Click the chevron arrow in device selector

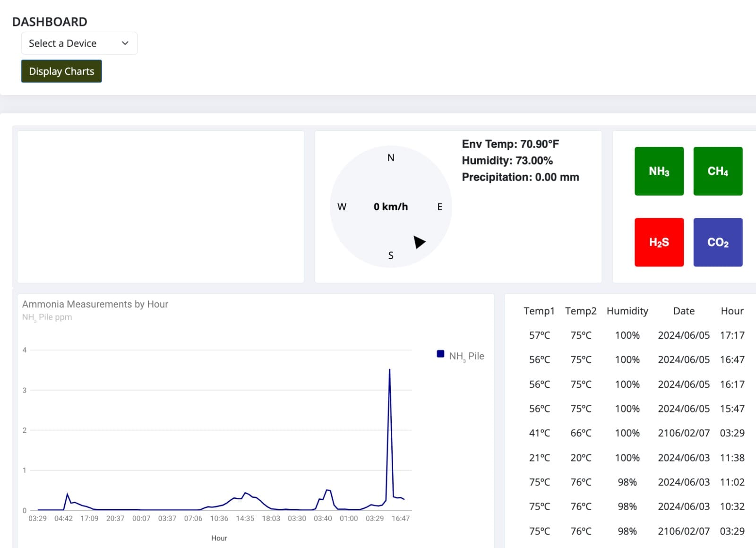coord(125,43)
